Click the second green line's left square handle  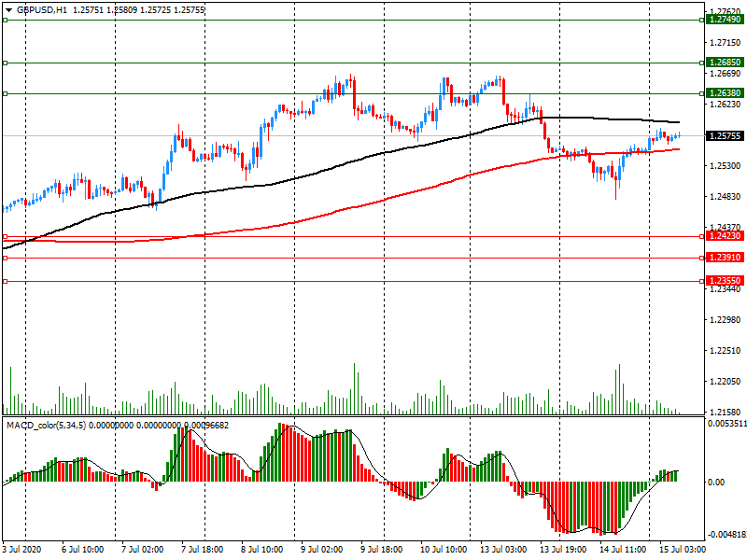tap(5, 63)
